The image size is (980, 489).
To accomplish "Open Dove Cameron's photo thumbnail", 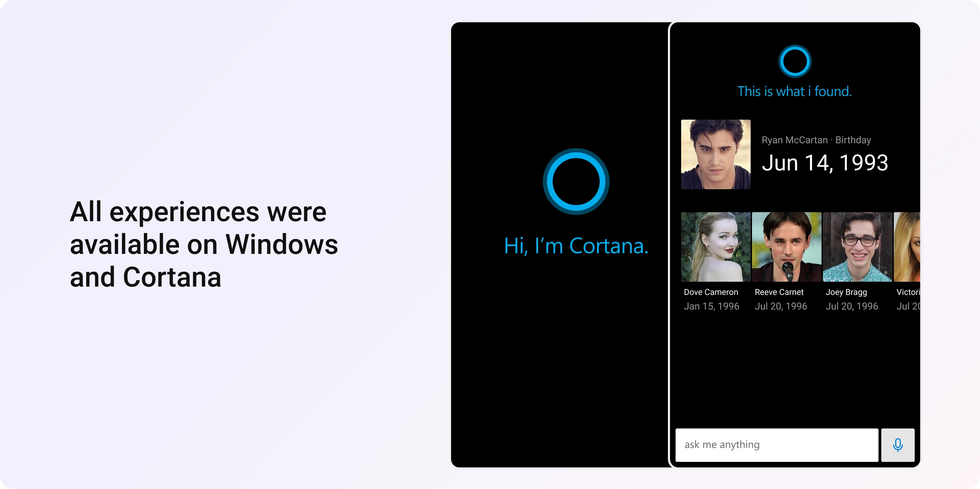I will coord(716,247).
